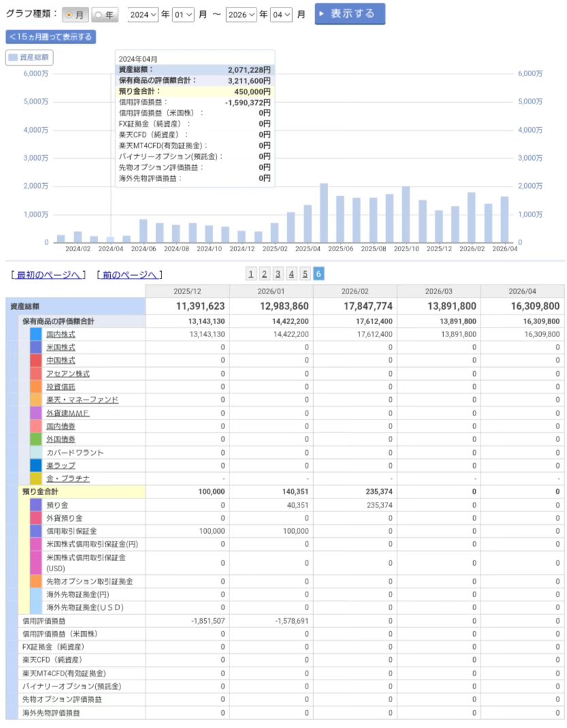The image size is (567, 728).
Task: Click the 表示する button
Action: pyautogui.click(x=349, y=14)
